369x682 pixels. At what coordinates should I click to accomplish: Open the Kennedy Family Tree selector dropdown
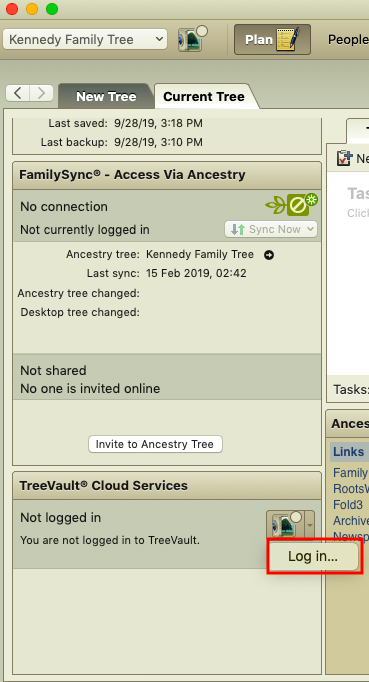point(85,40)
